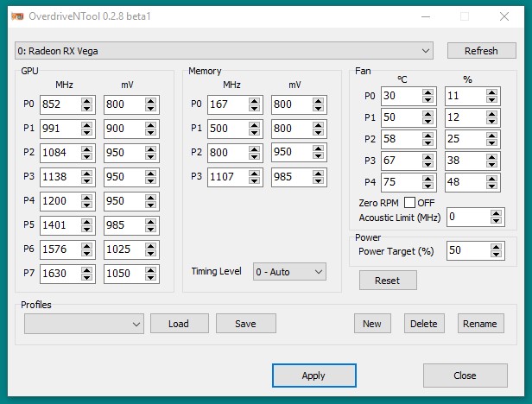532x404 pixels.
Task: Toggle the Zero RPM checkbox
Action: pos(409,202)
